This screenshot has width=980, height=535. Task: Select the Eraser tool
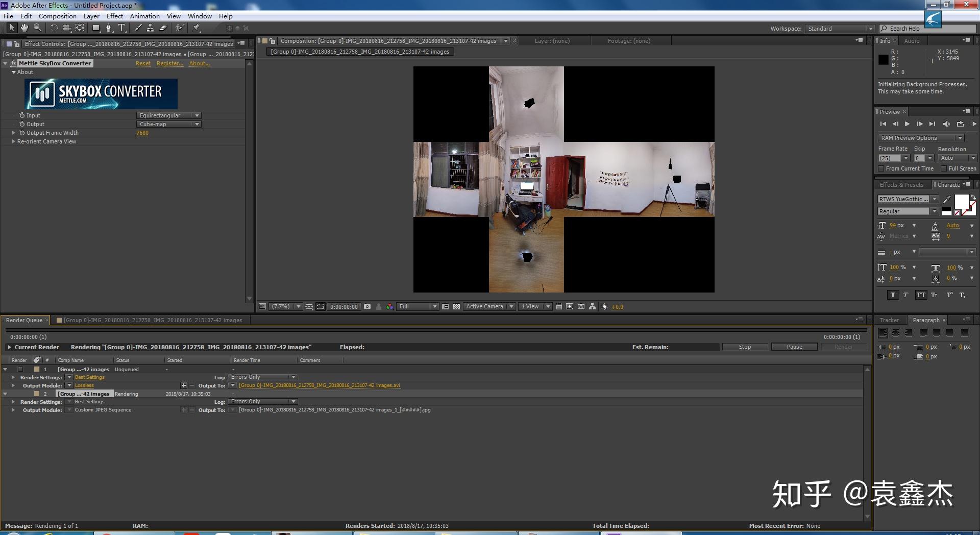pos(163,28)
